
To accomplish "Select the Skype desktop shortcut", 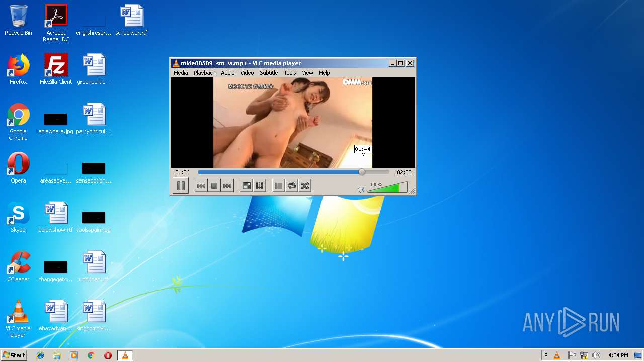I will point(18,217).
